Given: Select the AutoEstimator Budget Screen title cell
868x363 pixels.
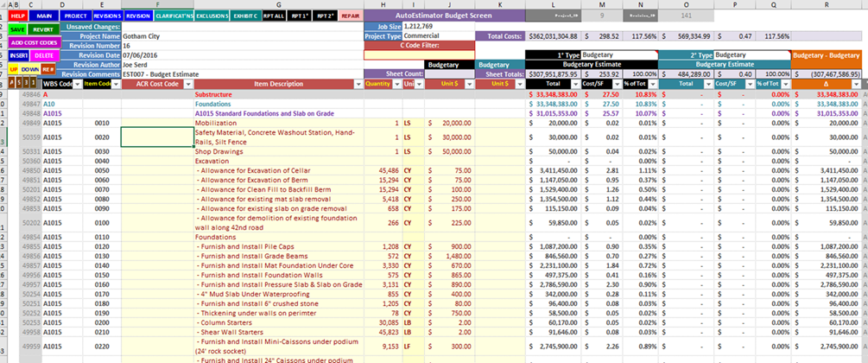Looking at the screenshot, I should click(443, 16).
